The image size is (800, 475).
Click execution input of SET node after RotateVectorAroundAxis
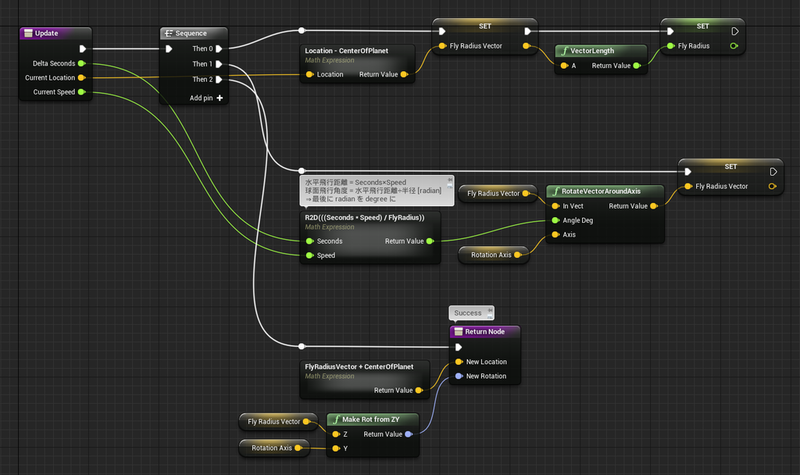(x=688, y=171)
